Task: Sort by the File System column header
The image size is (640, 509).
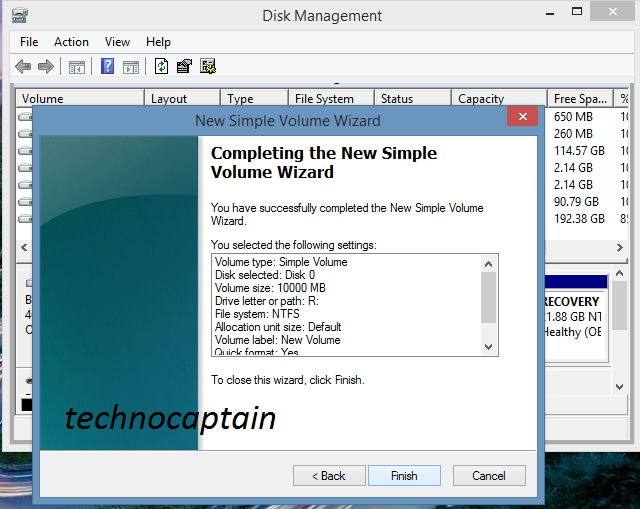Action: 331,98
